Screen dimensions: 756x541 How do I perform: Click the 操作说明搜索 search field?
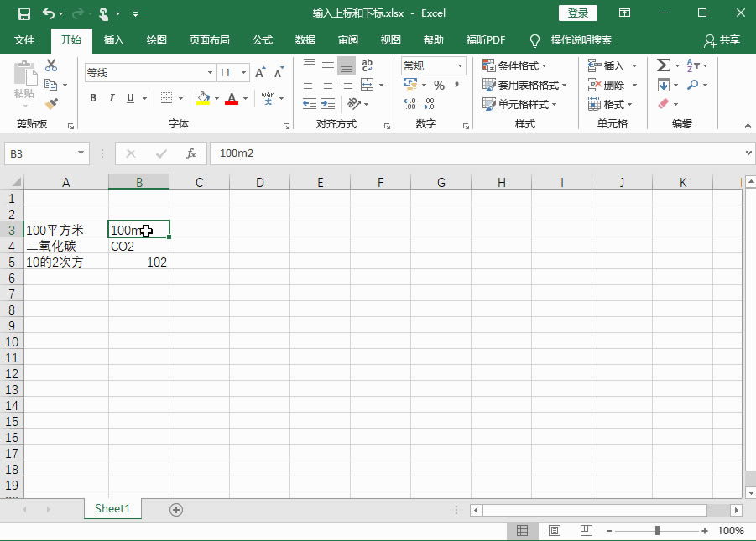click(581, 40)
